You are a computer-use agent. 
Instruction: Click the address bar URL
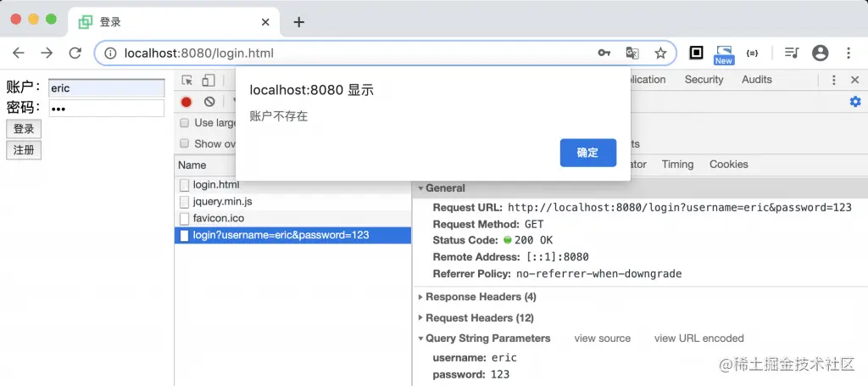[198, 53]
